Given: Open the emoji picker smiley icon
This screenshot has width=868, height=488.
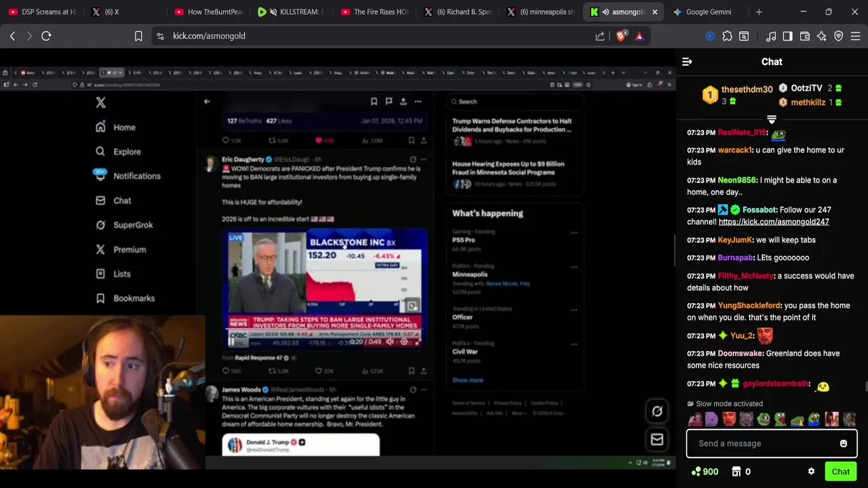Looking at the screenshot, I should click(844, 444).
